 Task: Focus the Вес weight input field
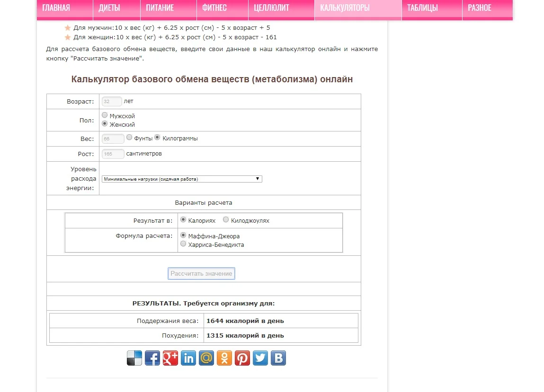(113, 139)
